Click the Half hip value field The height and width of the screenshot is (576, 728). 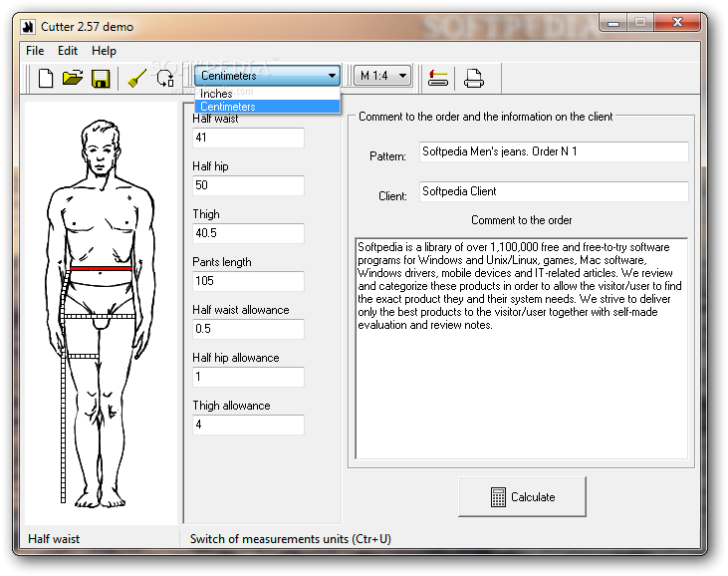point(248,185)
